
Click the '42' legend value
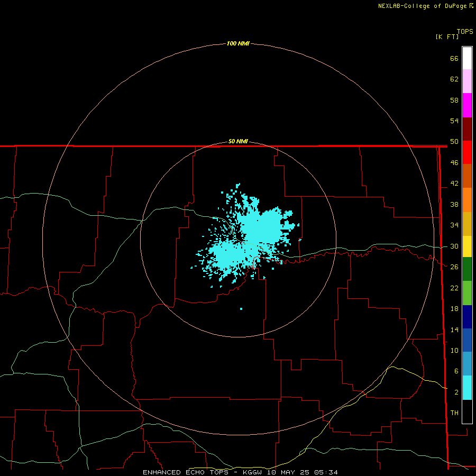pyautogui.click(x=454, y=184)
